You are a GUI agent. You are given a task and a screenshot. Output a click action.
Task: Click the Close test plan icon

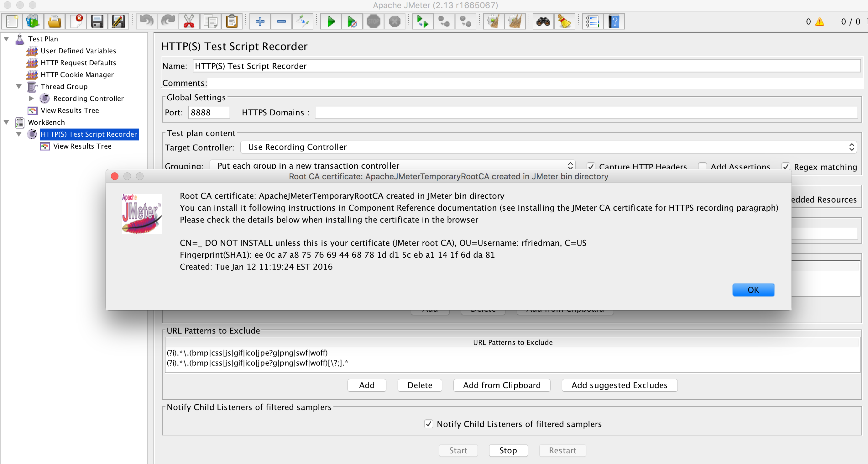tap(76, 21)
